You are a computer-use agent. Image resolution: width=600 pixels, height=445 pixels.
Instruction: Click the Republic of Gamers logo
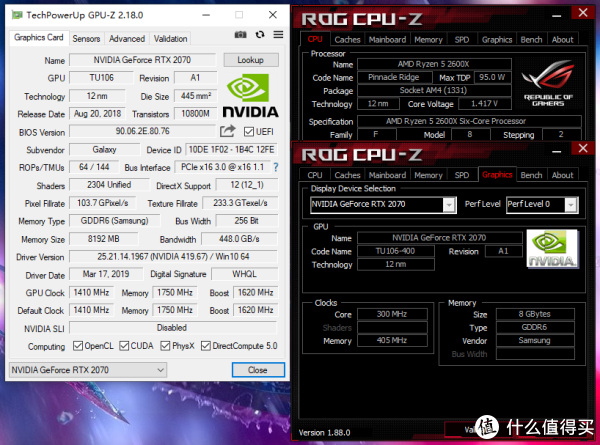tap(548, 83)
